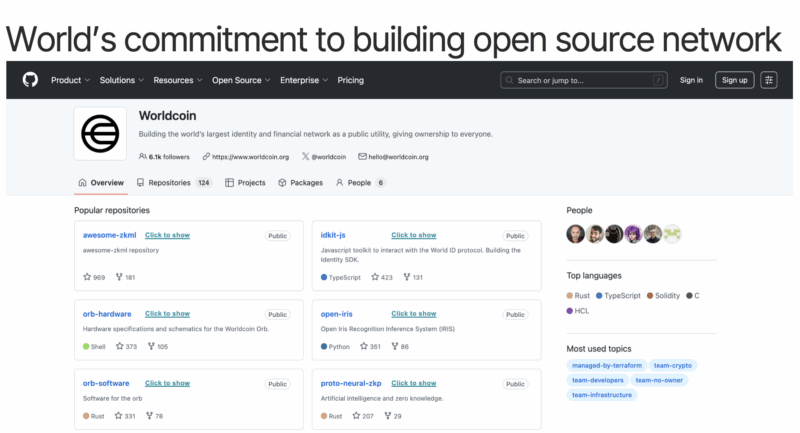The image size is (800, 433).
Task: View the 78 forks of orb-software
Action: (155, 416)
